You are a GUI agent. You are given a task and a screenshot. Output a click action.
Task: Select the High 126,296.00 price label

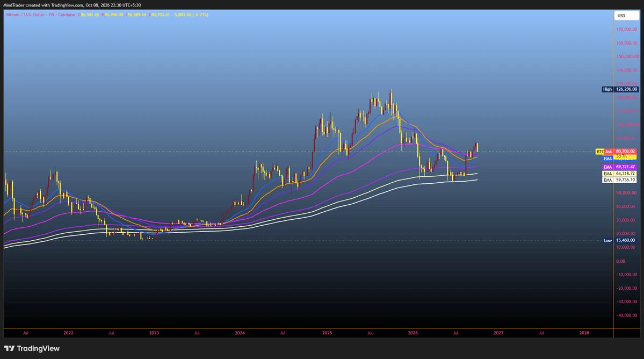click(620, 89)
